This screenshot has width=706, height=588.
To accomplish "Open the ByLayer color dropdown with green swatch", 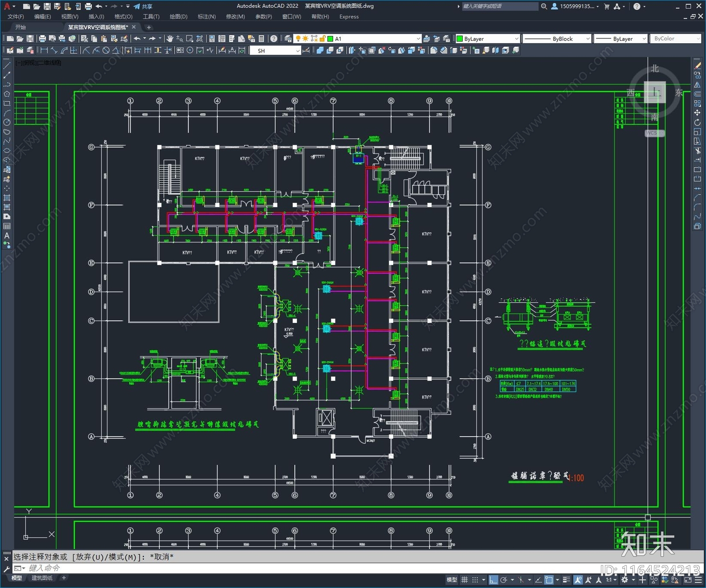I will [516, 39].
